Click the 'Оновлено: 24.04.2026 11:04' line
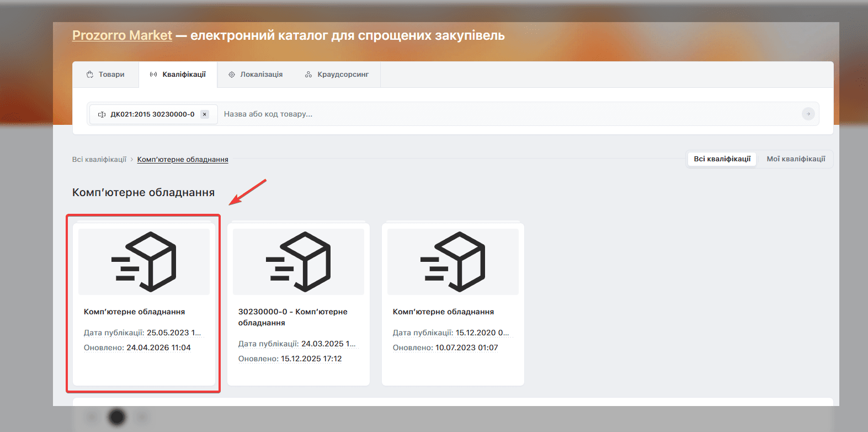This screenshot has height=432, width=868. coord(137,348)
